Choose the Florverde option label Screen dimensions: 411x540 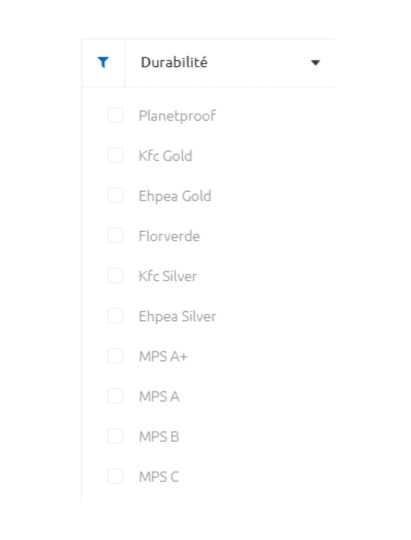pyautogui.click(x=169, y=236)
